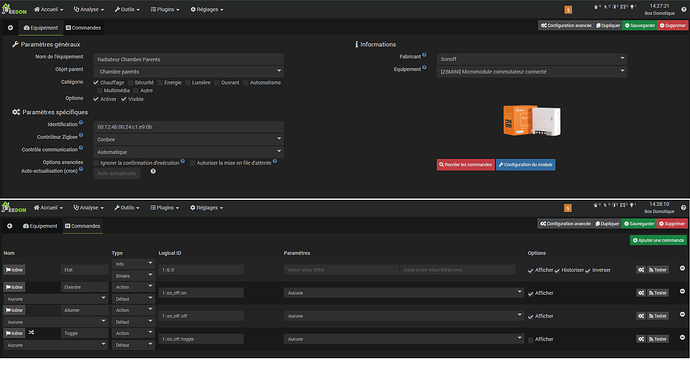Click the red 'Recréer les commandes' button

point(466,165)
